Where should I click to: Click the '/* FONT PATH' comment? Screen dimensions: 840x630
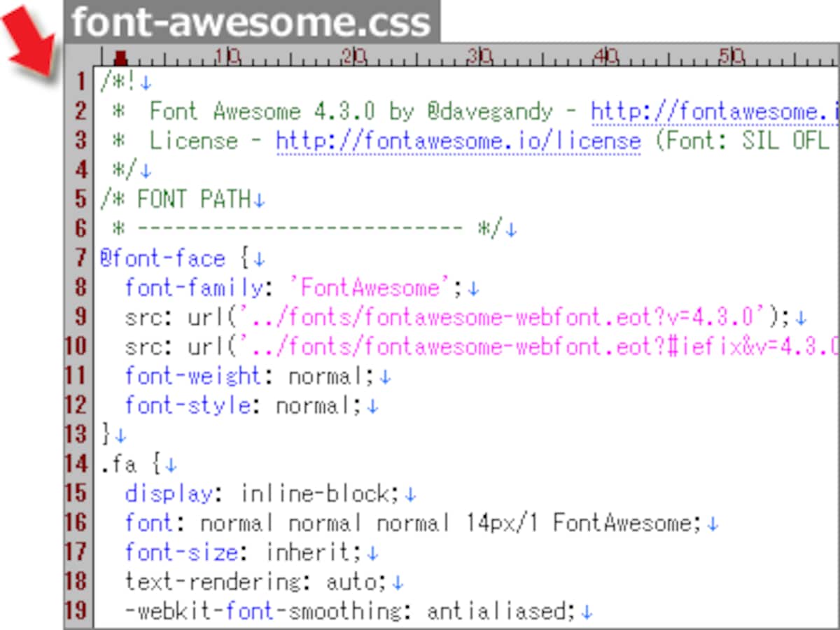pyautogui.click(x=175, y=200)
